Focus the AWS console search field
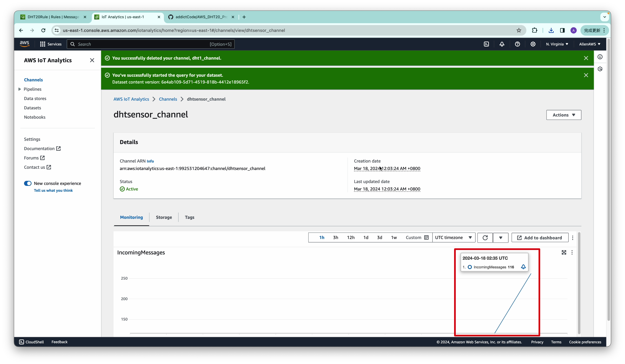The image size is (625, 364). point(150,44)
